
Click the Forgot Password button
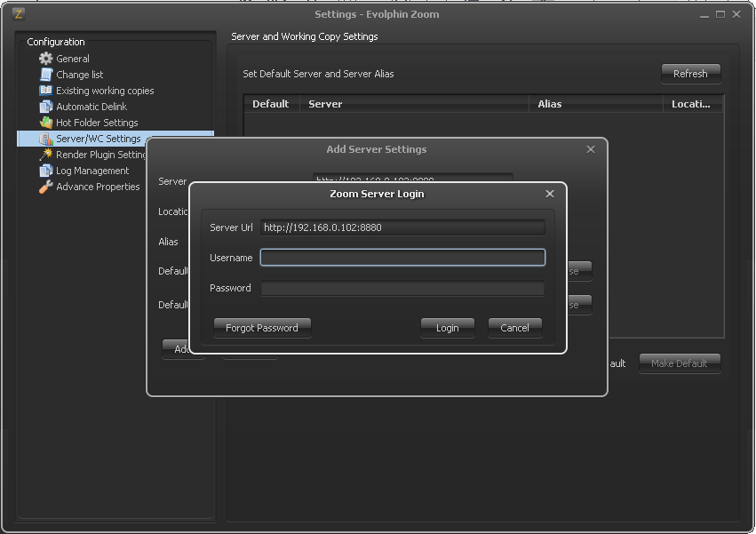(262, 328)
